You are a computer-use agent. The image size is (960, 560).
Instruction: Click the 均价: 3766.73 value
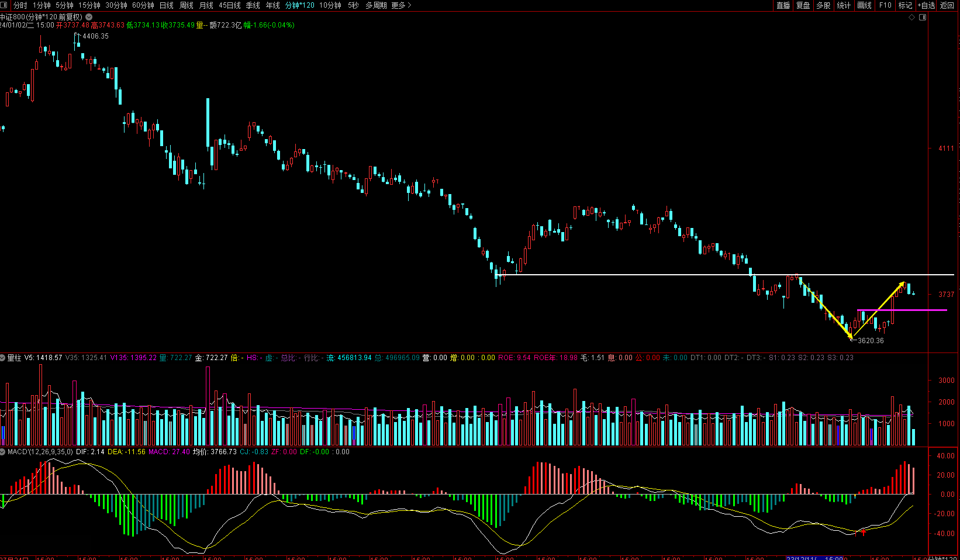[x=215, y=452]
